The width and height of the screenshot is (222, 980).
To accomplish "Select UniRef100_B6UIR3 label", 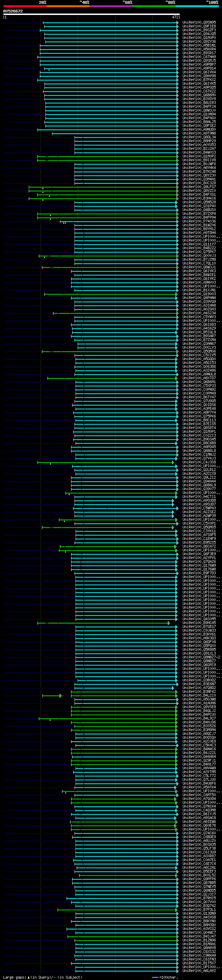I will click(199, 103).
